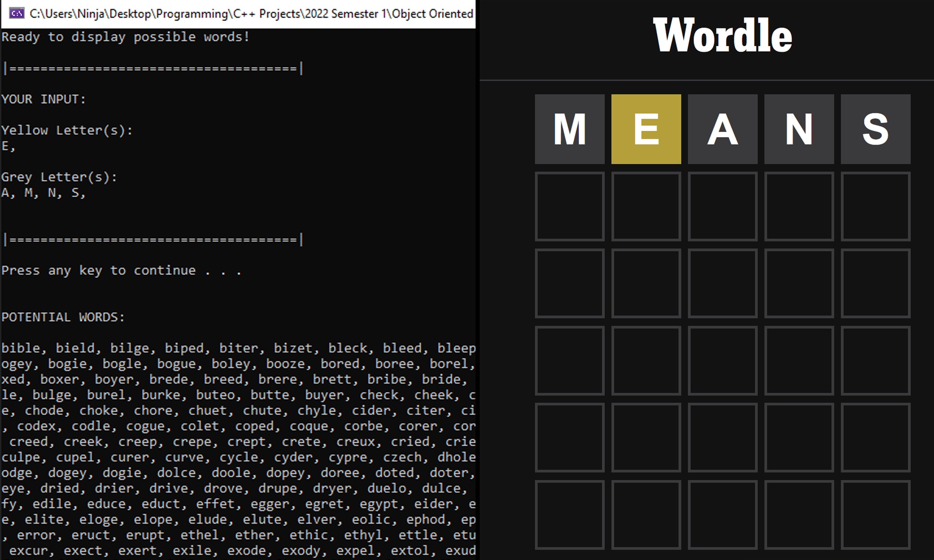This screenshot has height=560, width=934.
Task: Click the word 'cried' in console
Action: click(410, 442)
